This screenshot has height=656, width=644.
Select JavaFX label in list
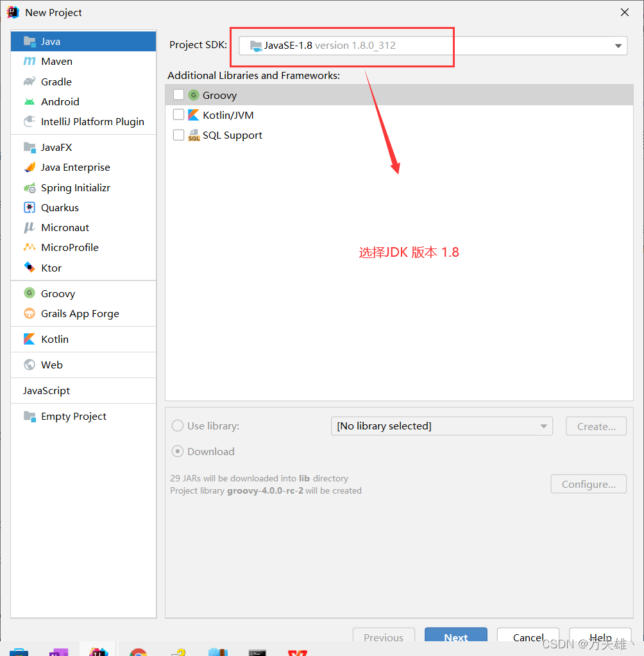(56, 147)
